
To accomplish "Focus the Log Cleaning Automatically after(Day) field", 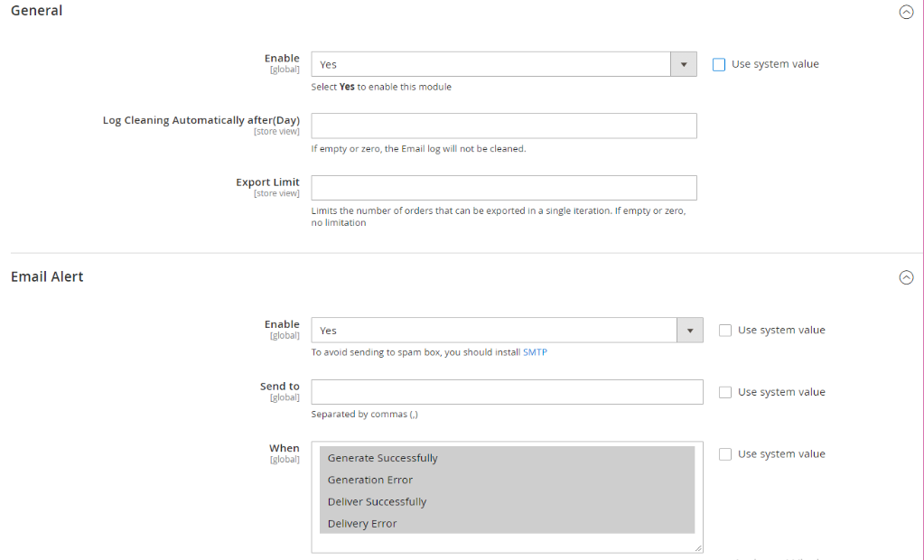I will 503,126.
